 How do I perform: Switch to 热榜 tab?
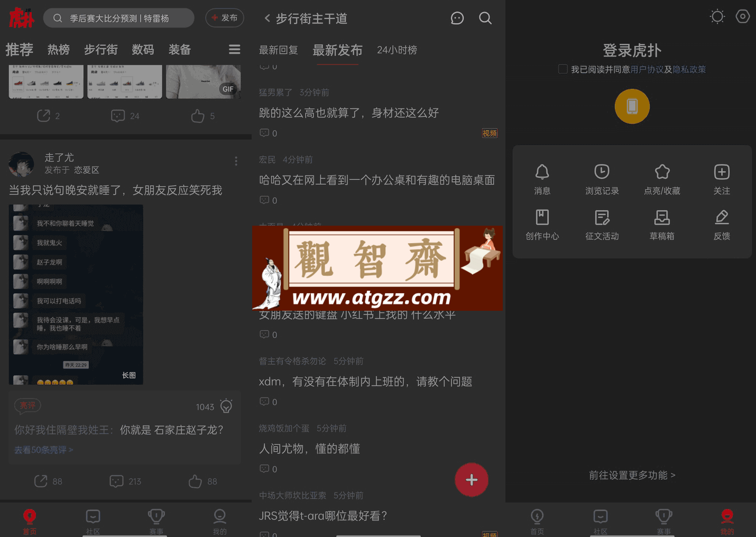click(x=59, y=50)
